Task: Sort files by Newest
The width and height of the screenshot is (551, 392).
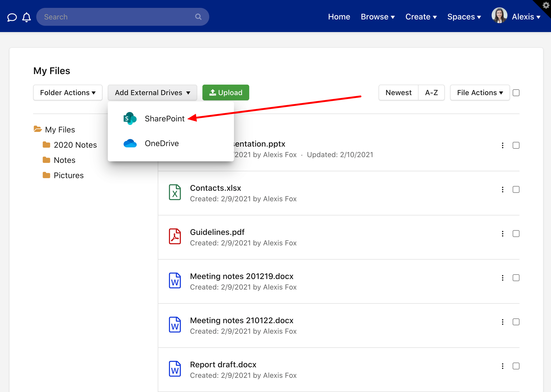Action: [399, 92]
